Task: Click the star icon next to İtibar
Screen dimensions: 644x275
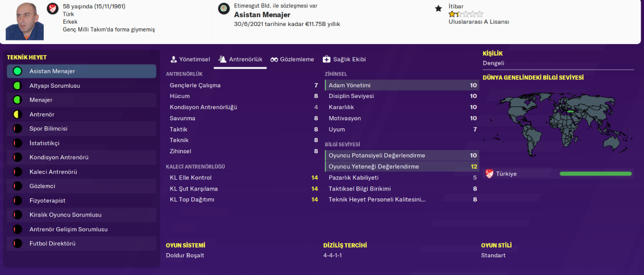Action: [438, 8]
